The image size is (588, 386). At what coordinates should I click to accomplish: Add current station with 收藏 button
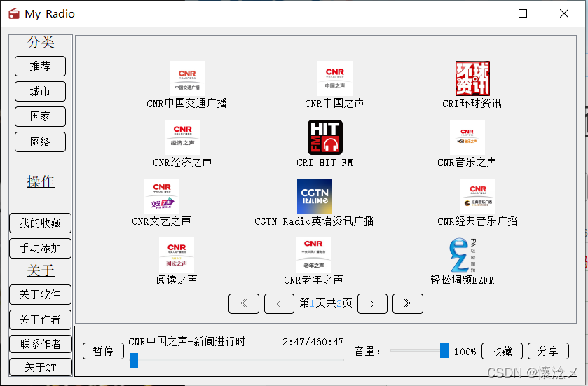[502, 351]
